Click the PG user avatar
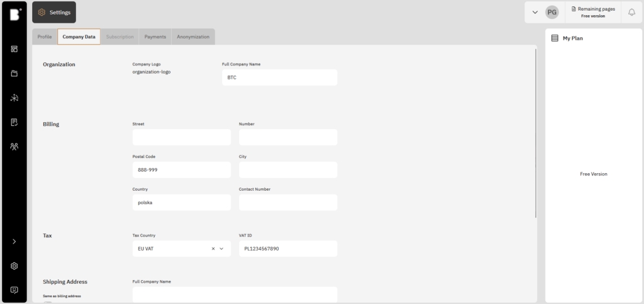This screenshot has height=304, width=644. tap(552, 12)
